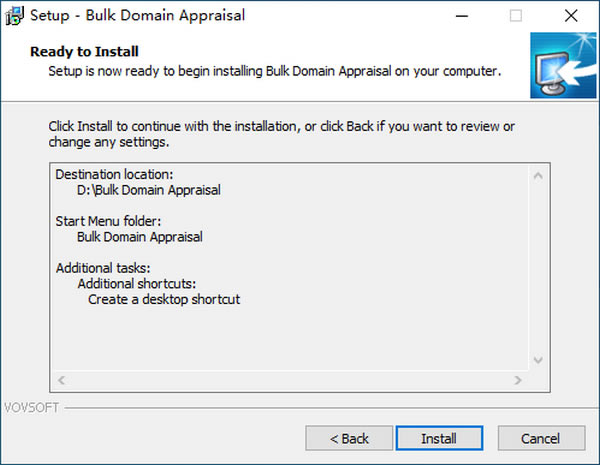Click the up arrow of vertical scrollbar
600x465 pixels.
(x=538, y=176)
